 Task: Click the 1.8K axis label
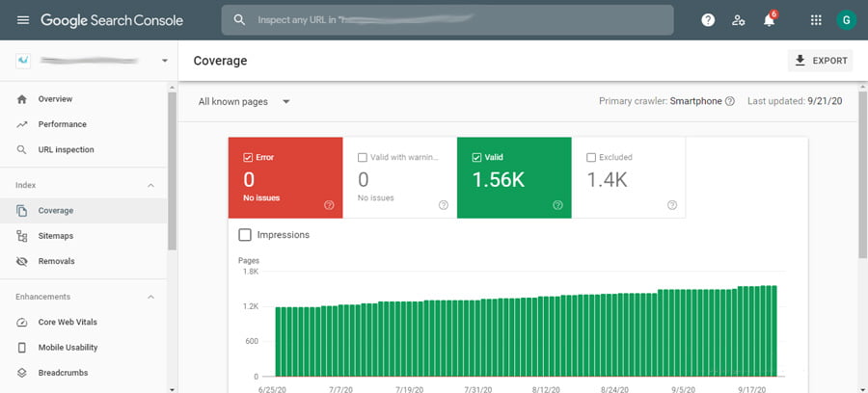click(x=251, y=272)
